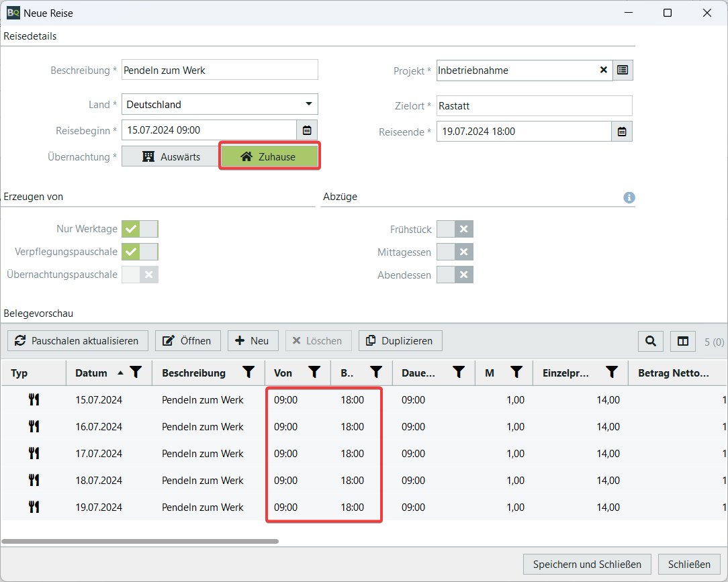Enable the Abendessen deduction toggle
728x582 pixels.
click(455, 275)
